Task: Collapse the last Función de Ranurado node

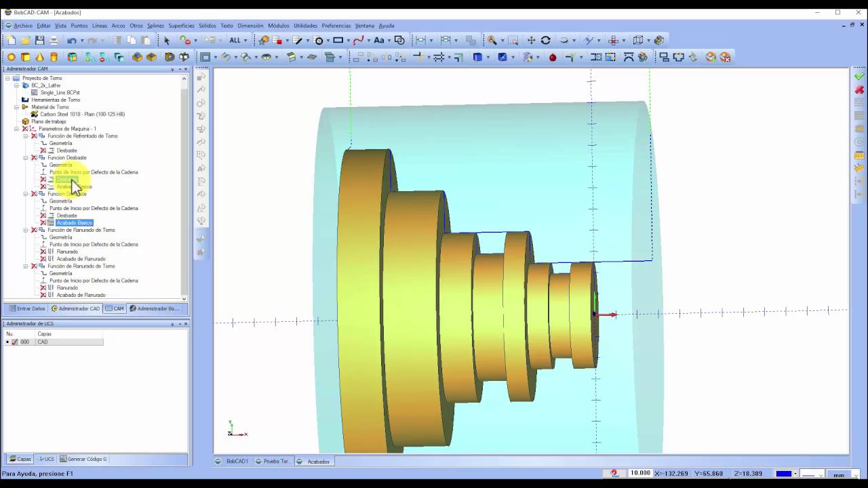Action: coord(26,266)
